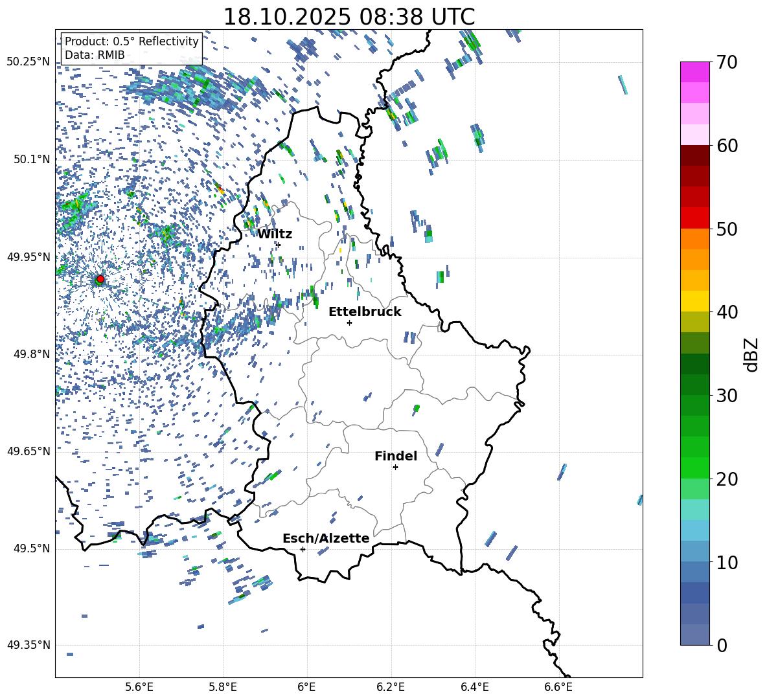Select the Ettelbruck city label
Screen dimensions: 767x700
pyautogui.click(x=365, y=311)
